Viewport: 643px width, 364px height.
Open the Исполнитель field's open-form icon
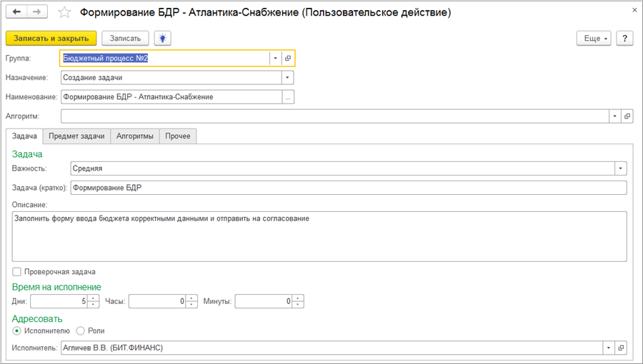[621, 348]
